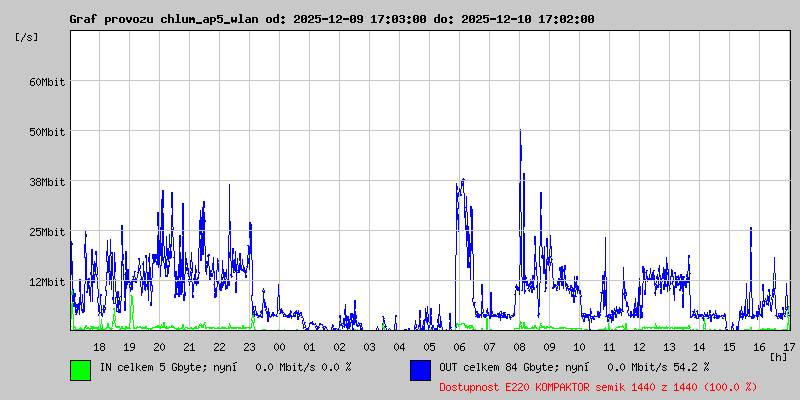Click the '01' hour tick label
Viewport: 800px width, 400px height.
pyautogui.click(x=309, y=347)
